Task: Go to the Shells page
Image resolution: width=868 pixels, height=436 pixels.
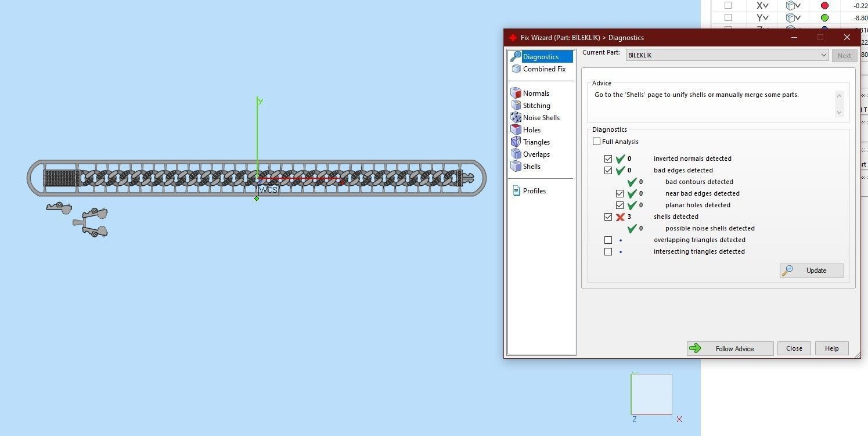Action: point(532,167)
